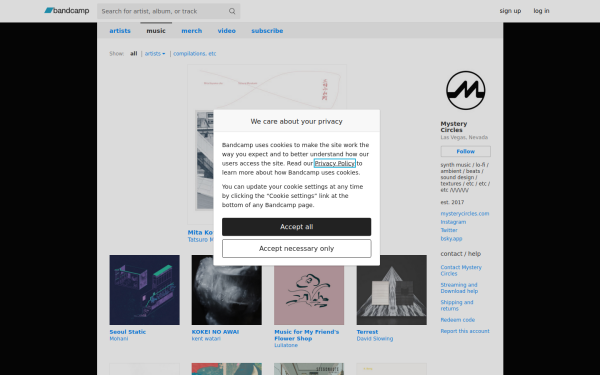Open the artists tab
Viewport: 600px width, 375px height.
(120, 31)
